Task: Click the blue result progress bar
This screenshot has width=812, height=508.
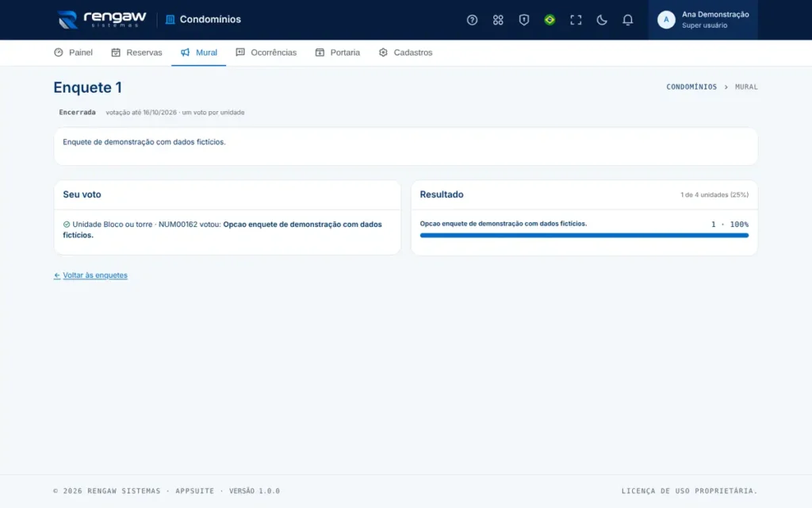Action: pos(584,235)
